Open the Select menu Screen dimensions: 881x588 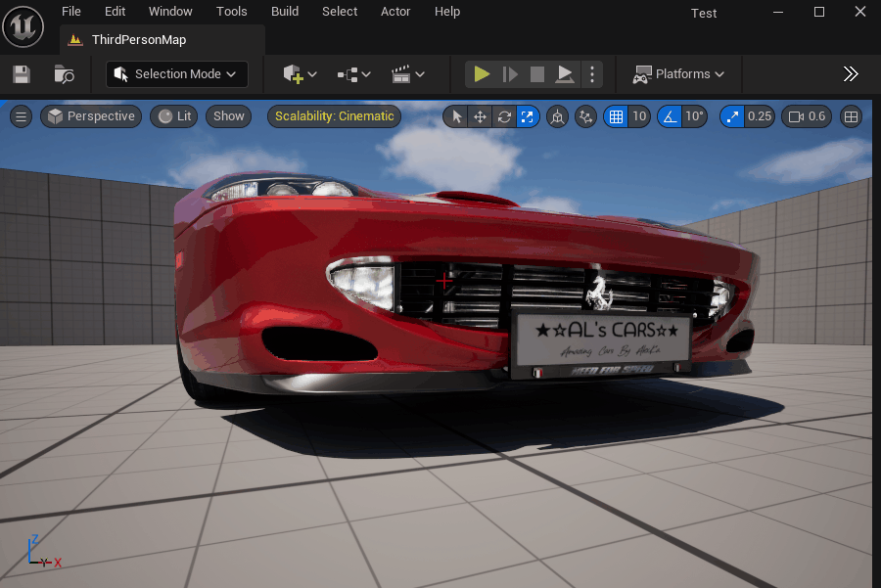[x=340, y=11]
